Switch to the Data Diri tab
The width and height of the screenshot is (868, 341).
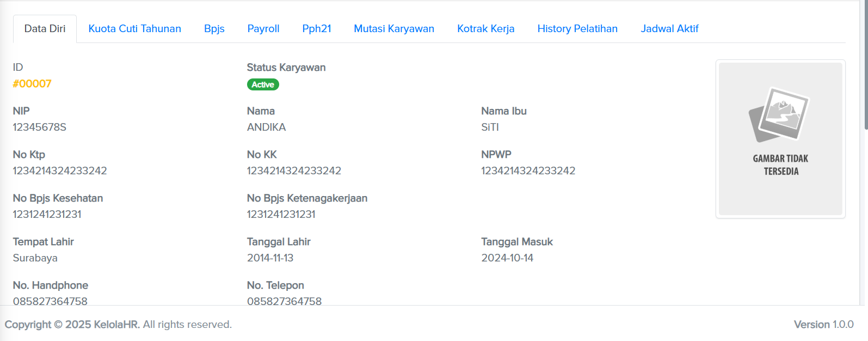pos(45,29)
